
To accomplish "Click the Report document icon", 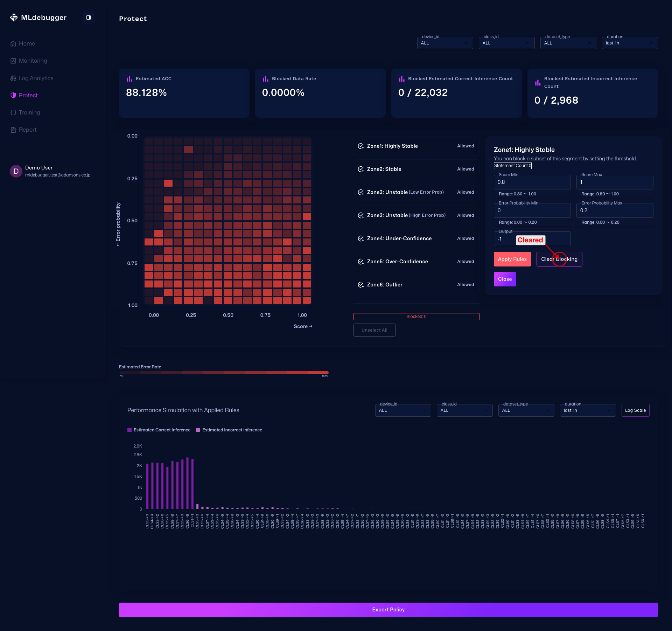I will coord(13,130).
